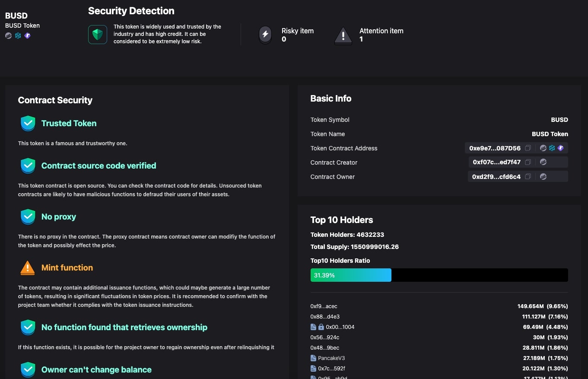Click the Contract source code verified heading
The width and height of the screenshot is (588, 379).
(x=99, y=166)
